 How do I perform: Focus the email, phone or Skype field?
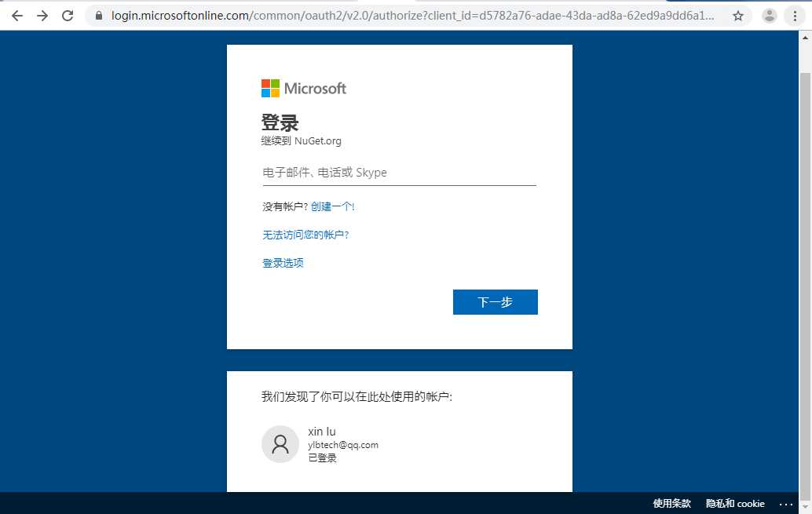click(399, 173)
